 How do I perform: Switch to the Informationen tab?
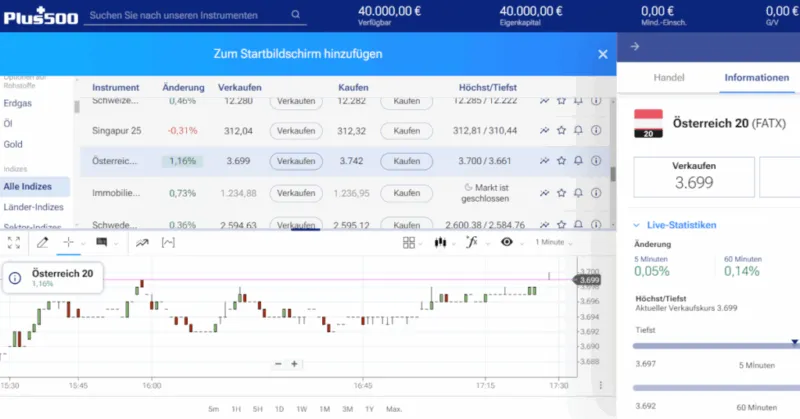tap(757, 78)
